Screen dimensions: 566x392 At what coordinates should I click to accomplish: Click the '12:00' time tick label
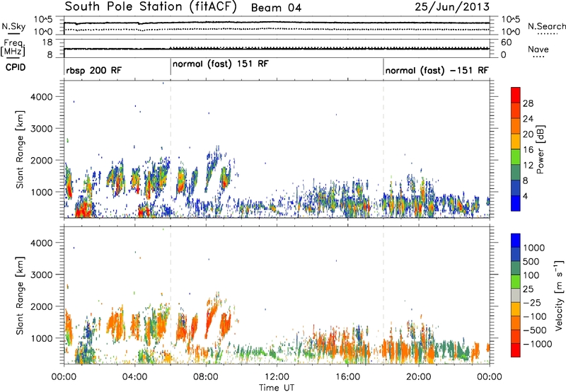click(x=277, y=377)
